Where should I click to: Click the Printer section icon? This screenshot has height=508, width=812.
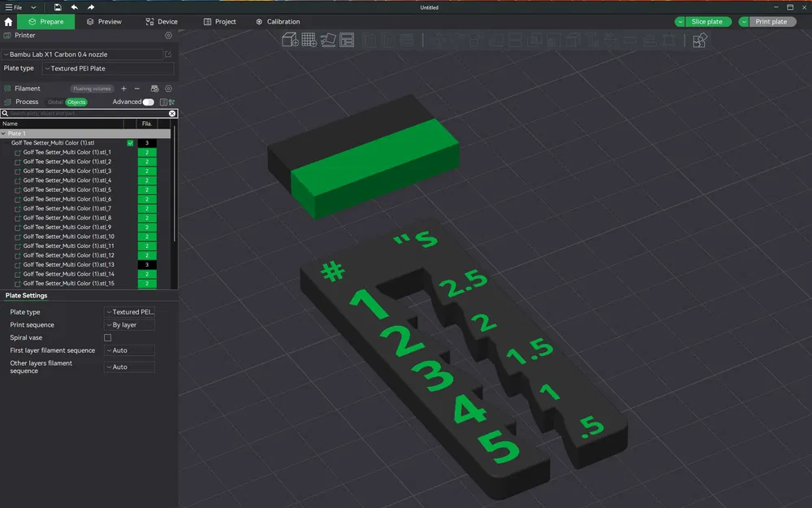[x=7, y=35]
